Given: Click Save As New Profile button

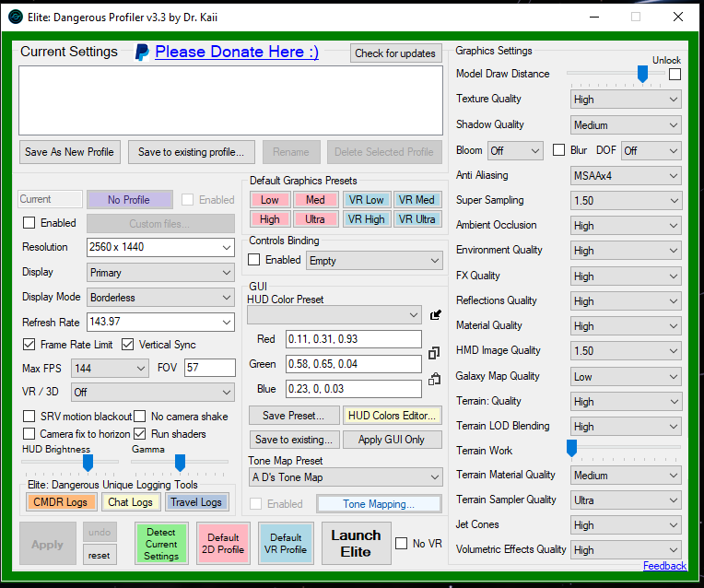Looking at the screenshot, I should (x=70, y=152).
